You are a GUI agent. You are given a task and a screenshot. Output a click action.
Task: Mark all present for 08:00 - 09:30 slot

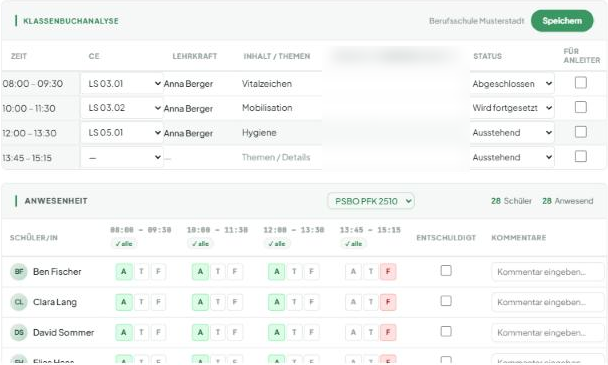[124, 244]
